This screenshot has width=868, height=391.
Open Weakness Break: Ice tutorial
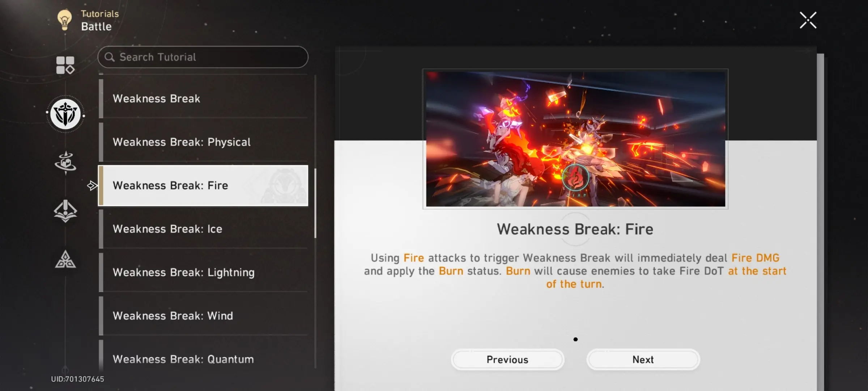click(x=203, y=229)
